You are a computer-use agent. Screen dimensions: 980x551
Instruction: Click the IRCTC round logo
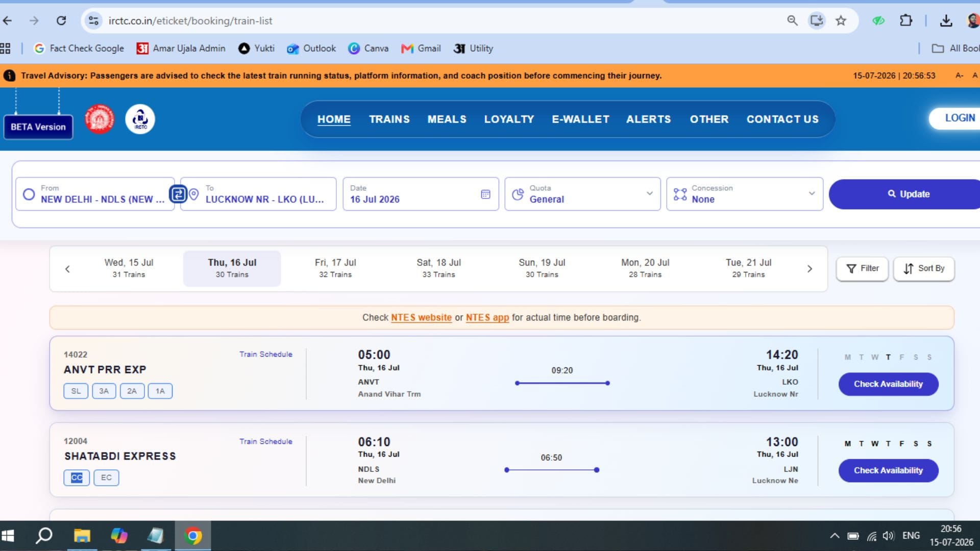[x=140, y=119]
